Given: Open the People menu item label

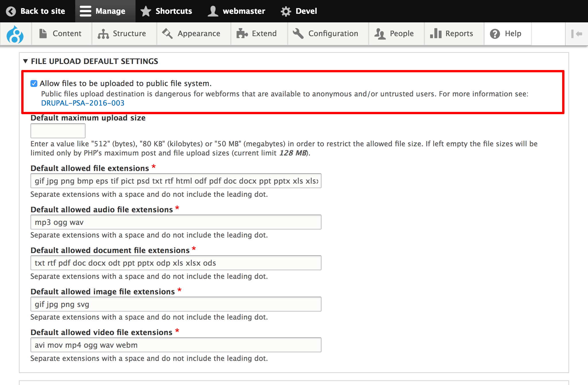Looking at the screenshot, I should click(402, 34).
